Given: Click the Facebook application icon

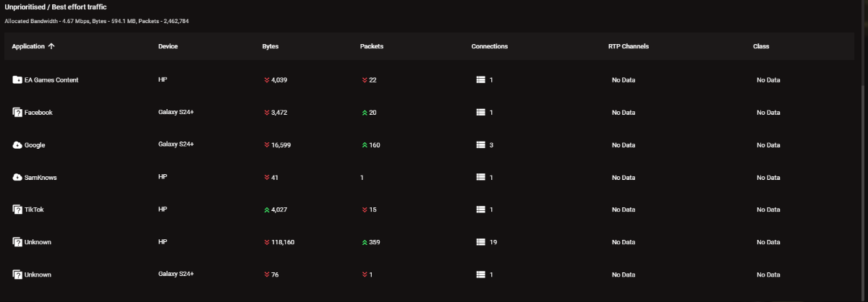Looking at the screenshot, I should tap(17, 113).
